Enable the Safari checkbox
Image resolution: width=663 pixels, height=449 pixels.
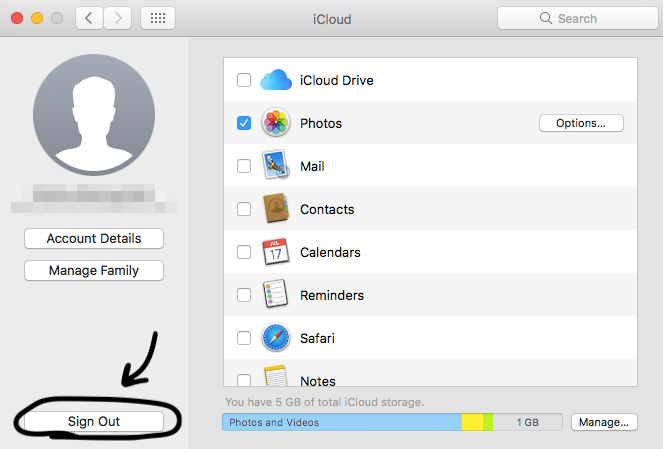pos(244,338)
